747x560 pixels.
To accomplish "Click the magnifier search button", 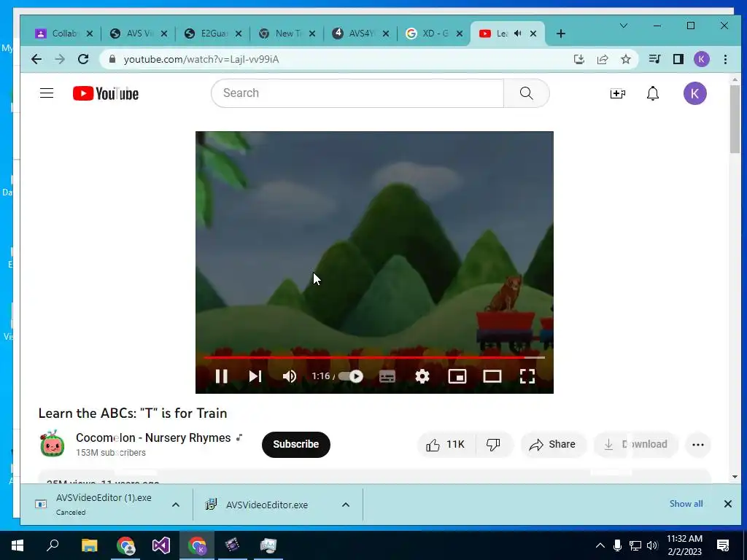I will [527, 93].
